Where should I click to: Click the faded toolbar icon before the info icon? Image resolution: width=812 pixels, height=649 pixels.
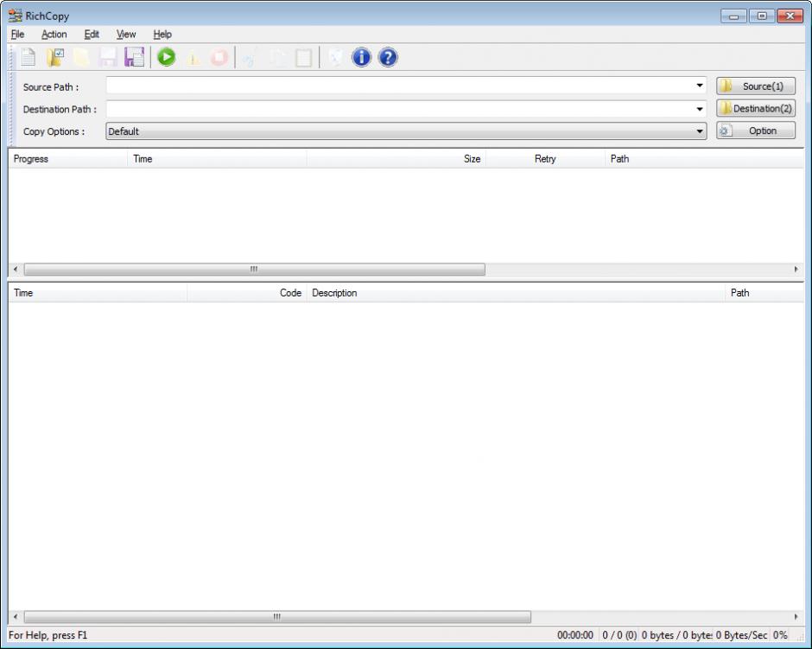(335, 57)
